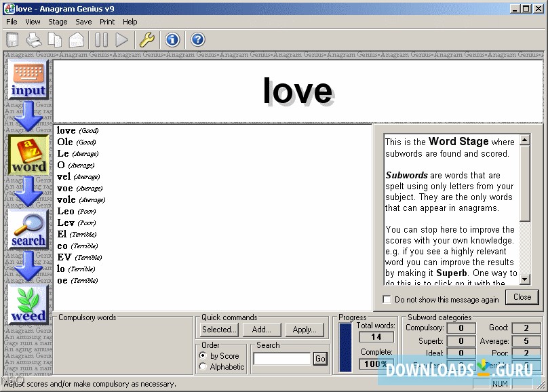Enable 'Do not show this message again'
This screenshot has height=392, width=548.
[387, 300]
